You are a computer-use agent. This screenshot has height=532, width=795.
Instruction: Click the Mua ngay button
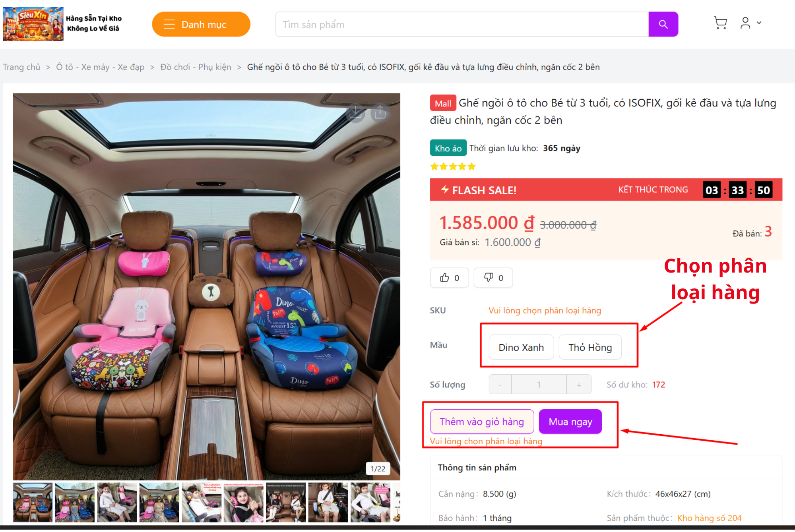570,422
